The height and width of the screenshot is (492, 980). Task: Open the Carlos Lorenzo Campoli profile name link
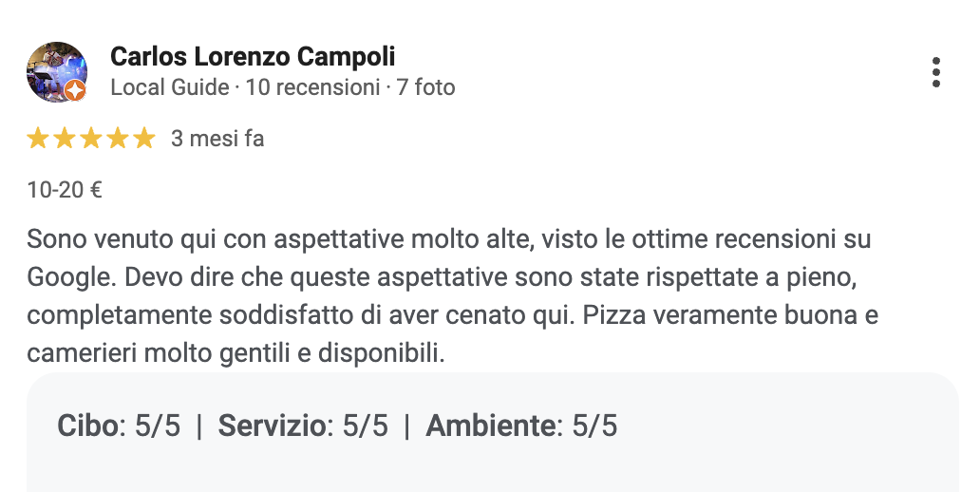tap(253, 57)
